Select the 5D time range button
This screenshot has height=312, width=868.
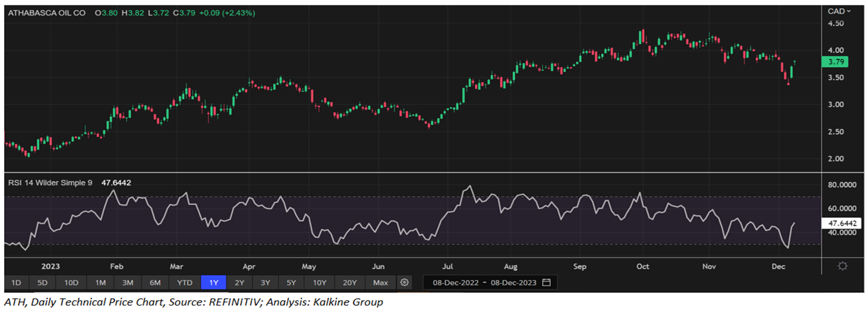(x=44, y=282)
